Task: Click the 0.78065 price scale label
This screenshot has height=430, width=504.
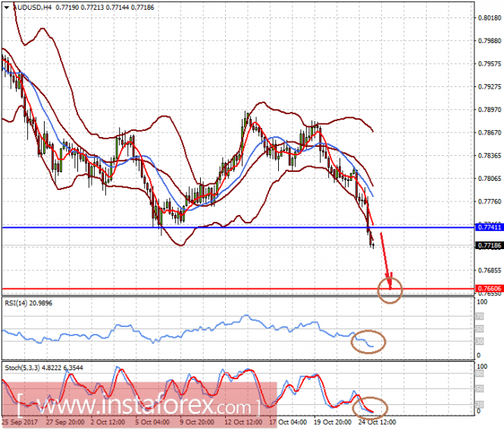Action: point(487,179)
